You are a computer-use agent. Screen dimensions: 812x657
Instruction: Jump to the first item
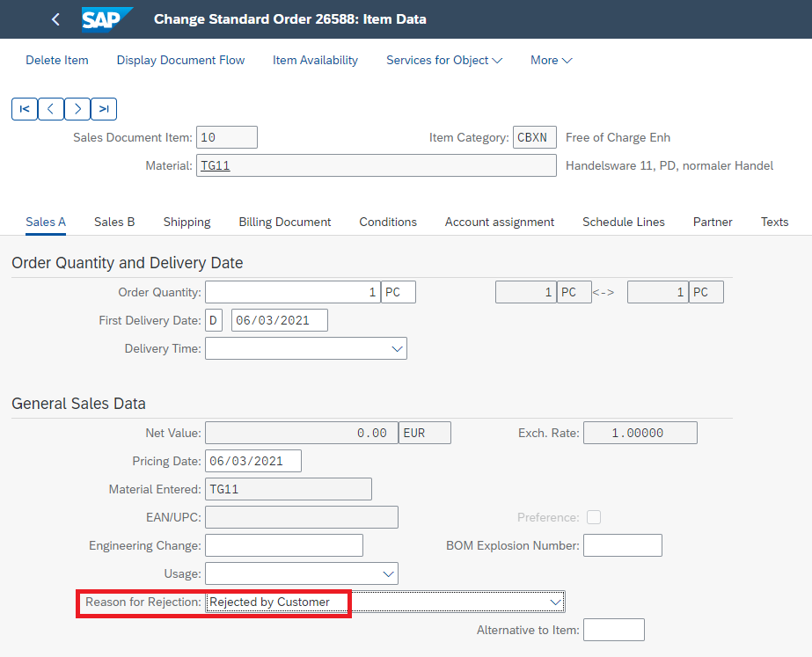[25, 109]
